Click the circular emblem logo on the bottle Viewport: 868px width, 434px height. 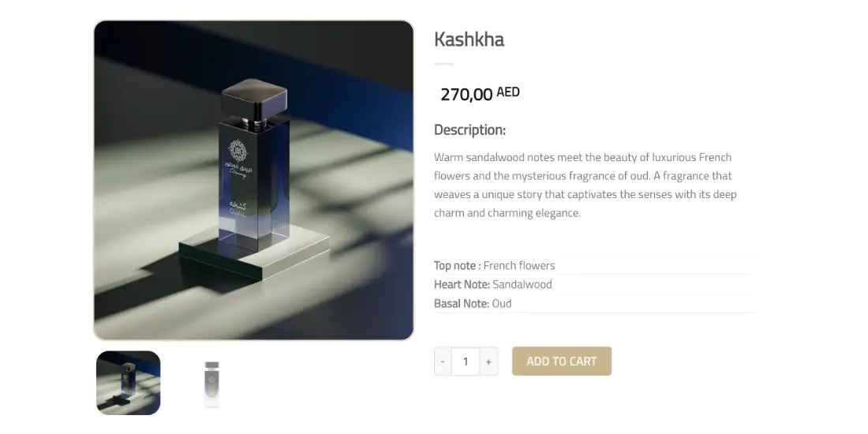pyautogui.click(x=238, y=151)
